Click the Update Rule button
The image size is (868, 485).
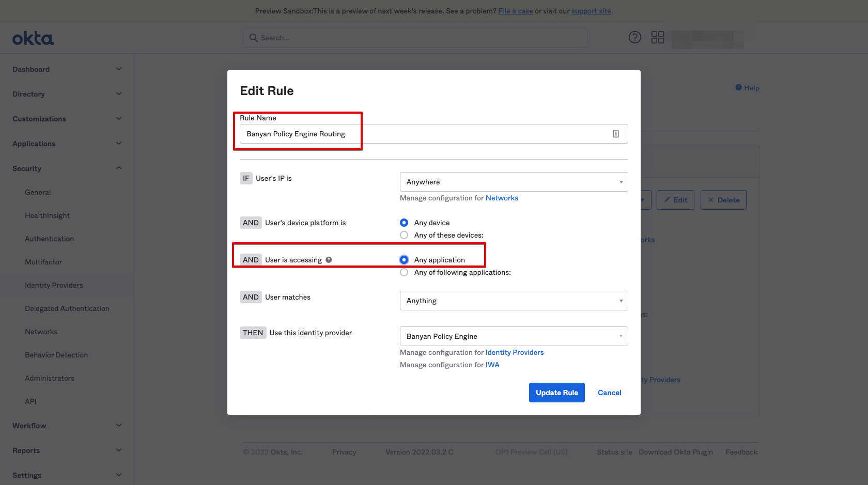tap(556, 393)
